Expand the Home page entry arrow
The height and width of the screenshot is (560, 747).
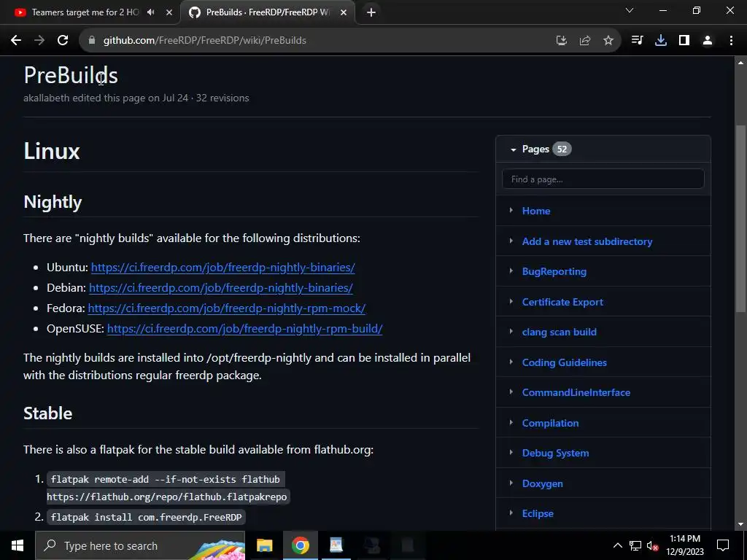coord(511,210)
